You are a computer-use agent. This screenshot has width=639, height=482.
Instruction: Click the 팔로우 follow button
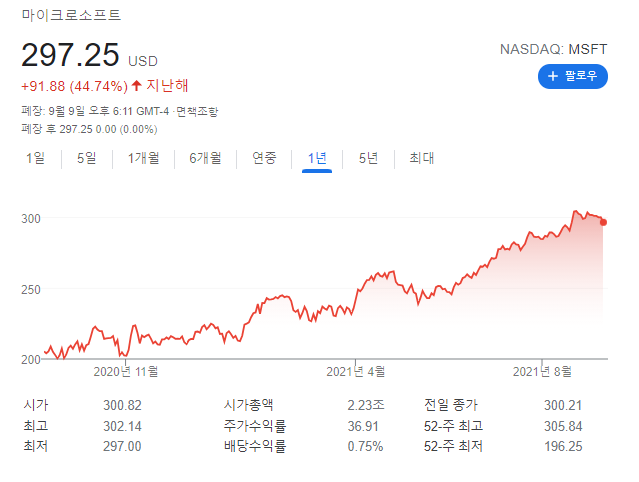coord(573,76)
